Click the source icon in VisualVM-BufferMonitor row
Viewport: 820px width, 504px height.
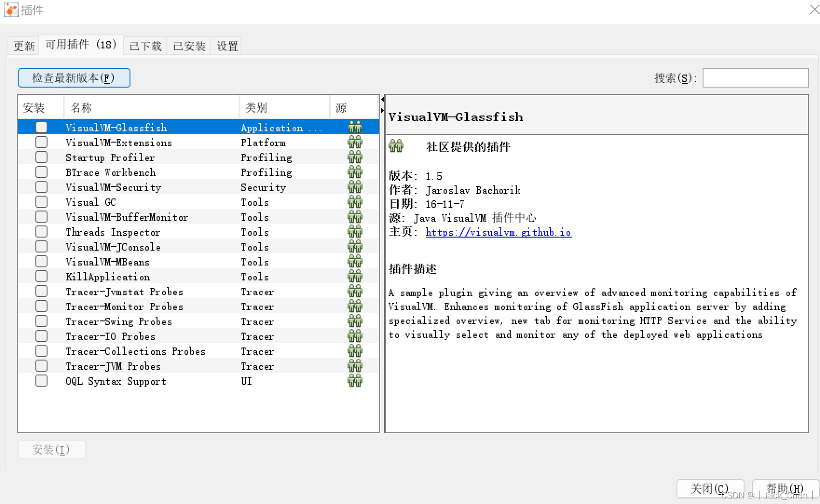click(355, 217)
